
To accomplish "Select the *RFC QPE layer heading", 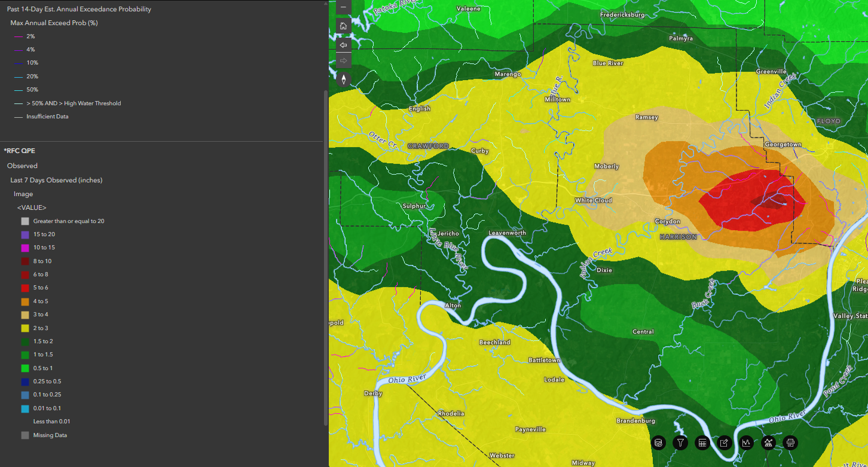I will pyautogui.click(x=20, y=151).
